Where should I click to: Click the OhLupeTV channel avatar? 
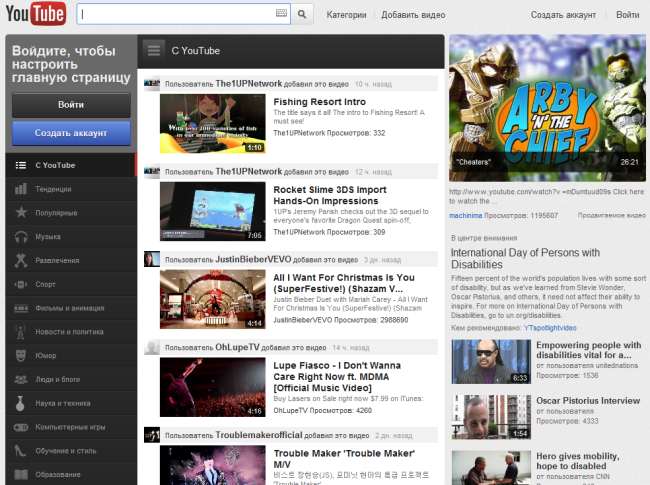[x=152, y=347]
